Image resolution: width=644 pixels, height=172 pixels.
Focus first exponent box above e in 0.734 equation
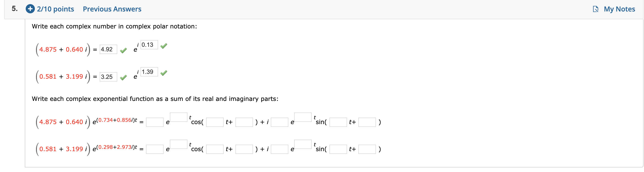click(178, 117)
